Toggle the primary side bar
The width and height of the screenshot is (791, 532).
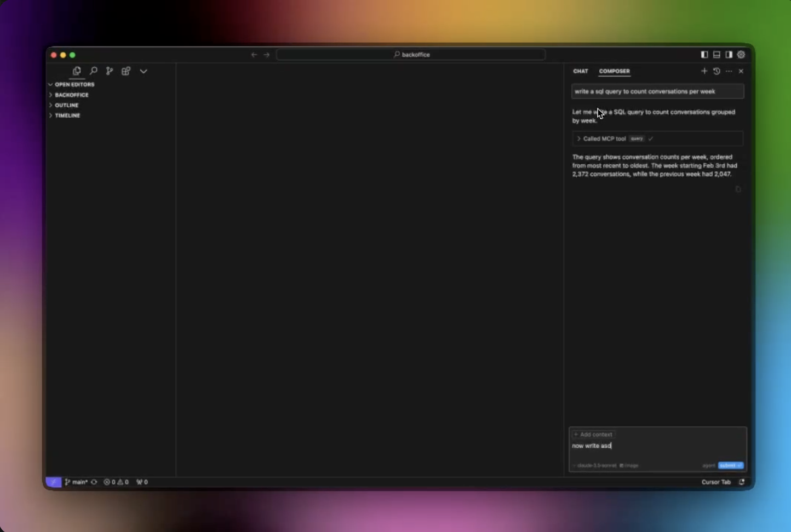704,55
